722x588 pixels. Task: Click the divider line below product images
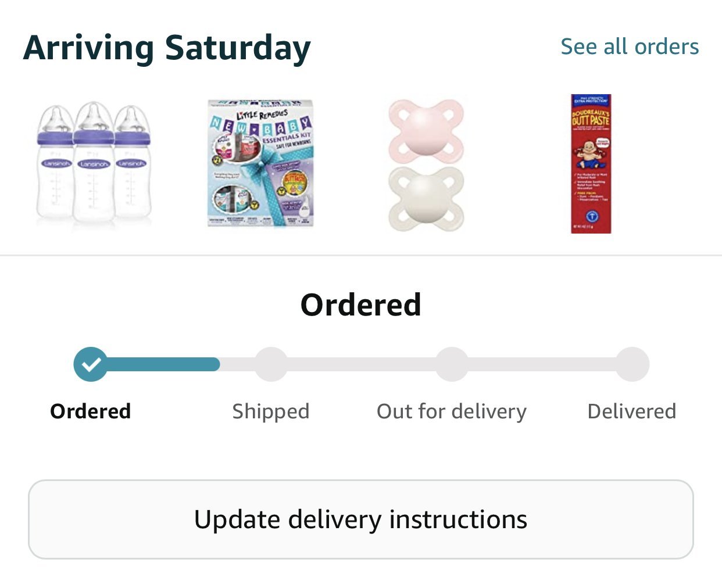coord(361,255)
